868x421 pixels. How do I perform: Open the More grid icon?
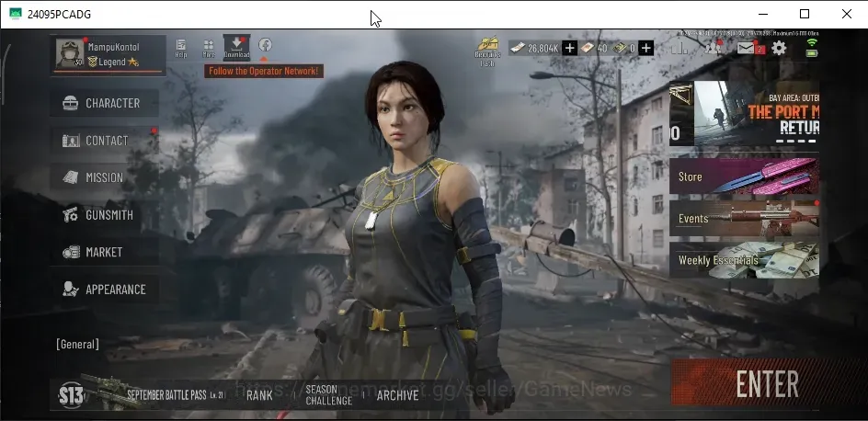coord(209,48)
